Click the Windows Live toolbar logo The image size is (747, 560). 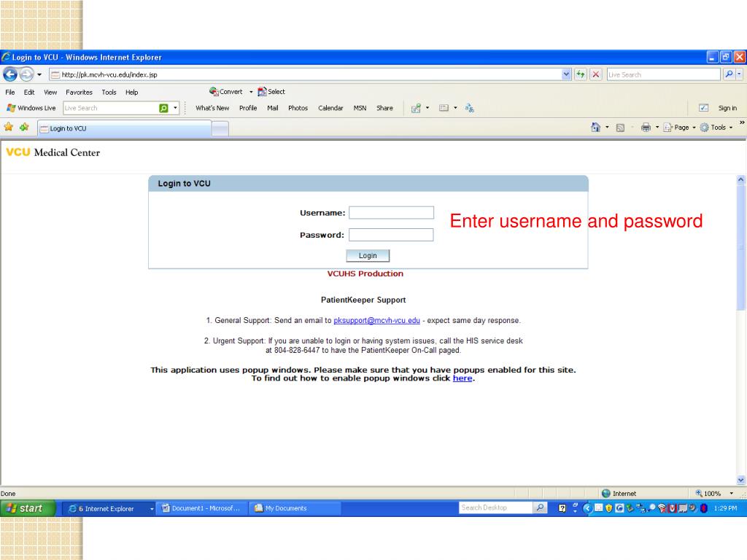click(x=31, y=108)
